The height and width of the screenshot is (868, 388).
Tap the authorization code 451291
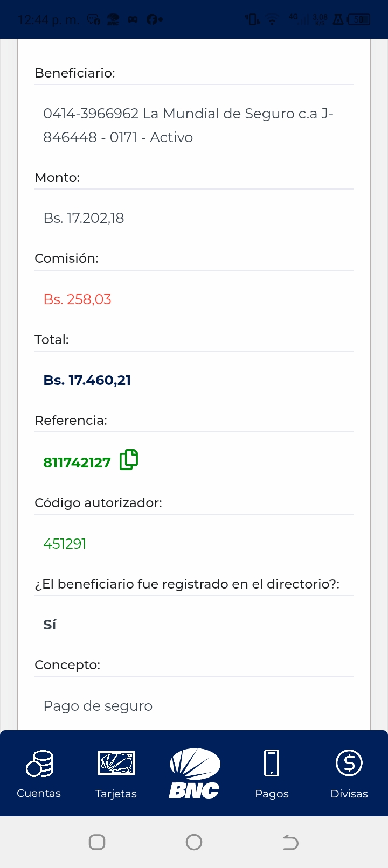(x=65, y=544)
